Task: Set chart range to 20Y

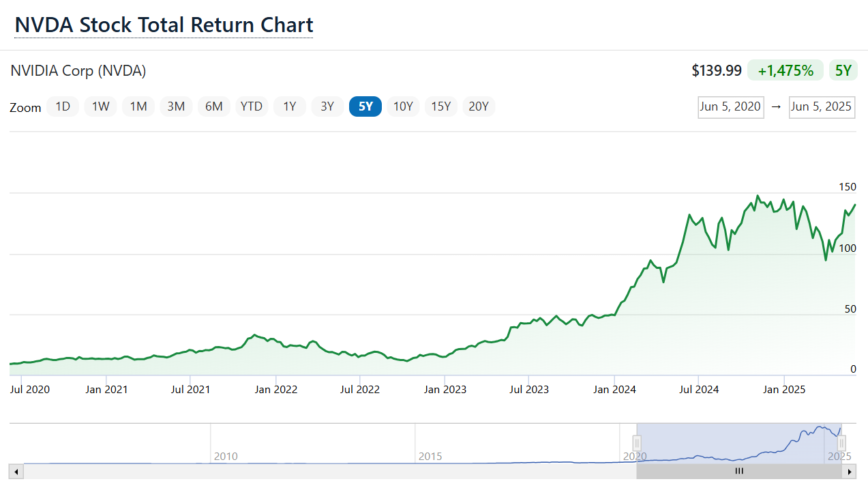Action: tap(479, 106)
